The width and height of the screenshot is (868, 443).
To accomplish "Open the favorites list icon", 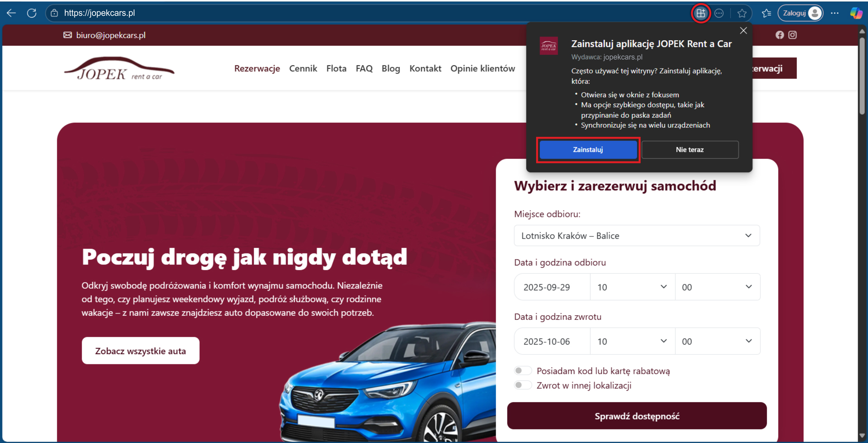I will [x=766, y=14].
